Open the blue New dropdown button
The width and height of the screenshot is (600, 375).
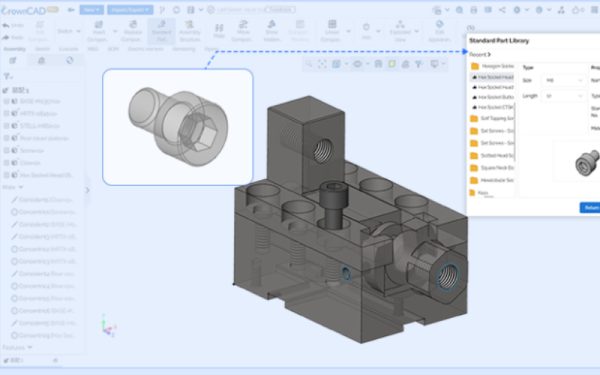click(91, 10)
